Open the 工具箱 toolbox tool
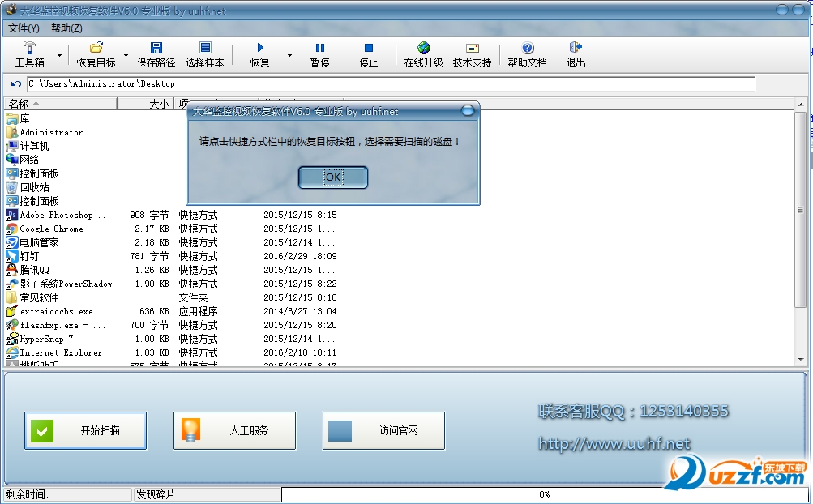This screenshot has width=813, height=504. 29,54
